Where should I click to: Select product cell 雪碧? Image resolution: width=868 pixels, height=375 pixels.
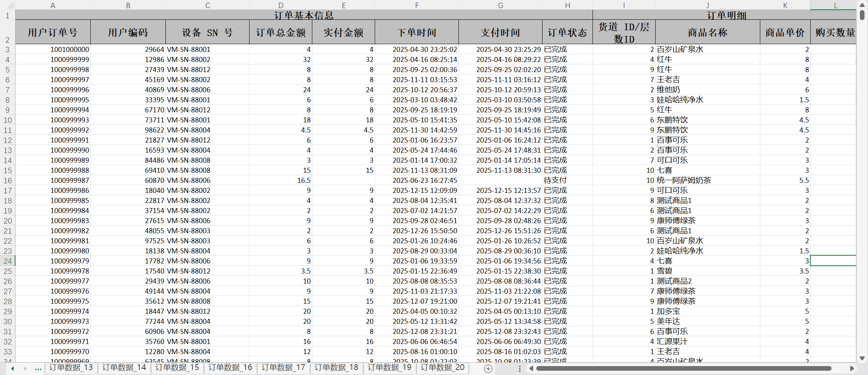tap(708, 271)
